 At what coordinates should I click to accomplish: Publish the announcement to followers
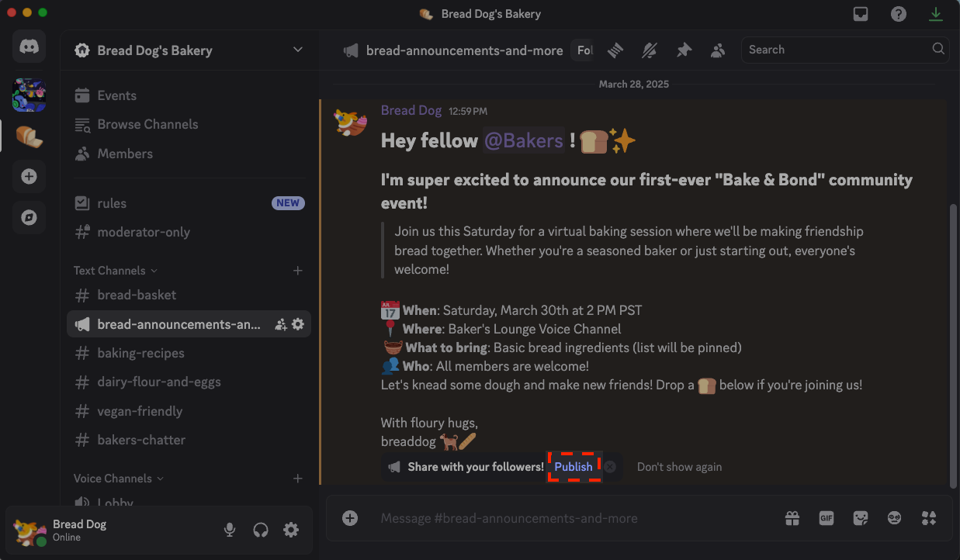click(574, 466)
